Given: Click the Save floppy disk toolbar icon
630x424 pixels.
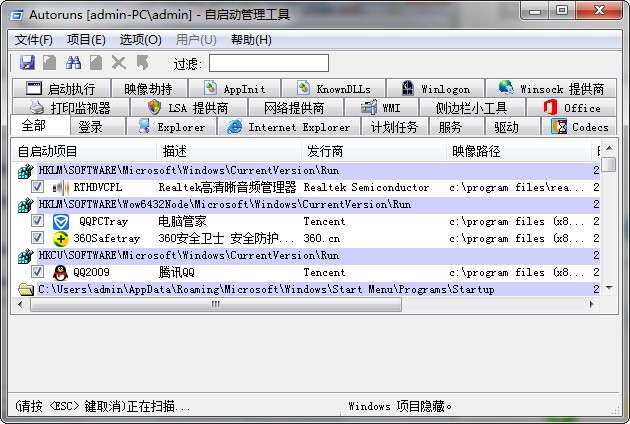Looking at the screenshot, I should coord(27,63).
